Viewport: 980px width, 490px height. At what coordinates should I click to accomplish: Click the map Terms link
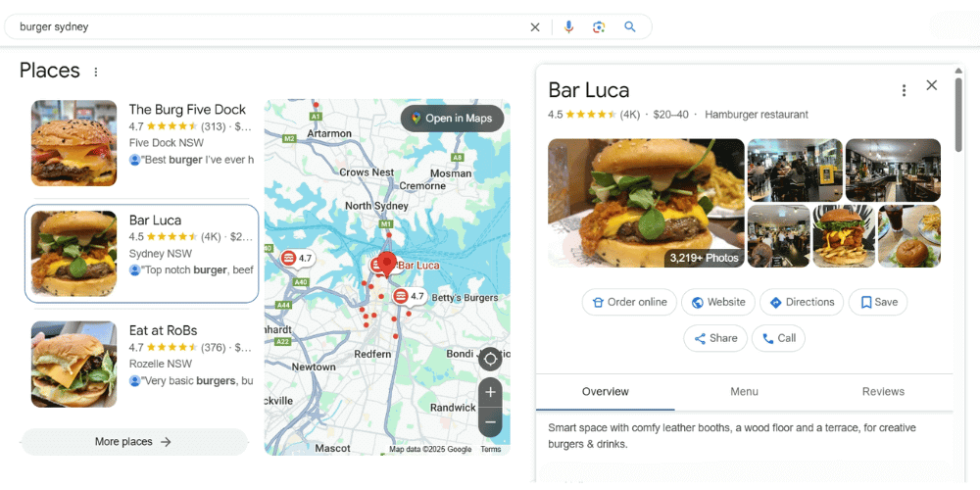[491, 450]
